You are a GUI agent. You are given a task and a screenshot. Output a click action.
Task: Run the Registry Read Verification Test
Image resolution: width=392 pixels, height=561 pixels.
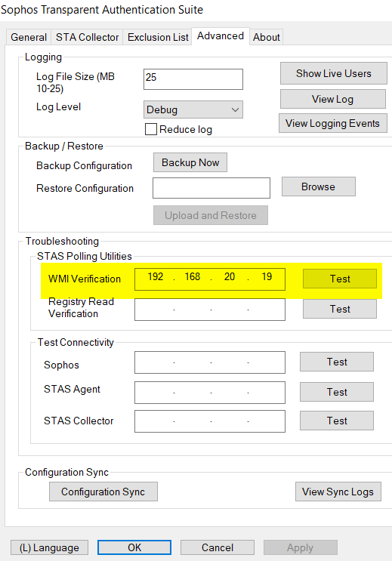pyautogui.click(x=340, y=309)
